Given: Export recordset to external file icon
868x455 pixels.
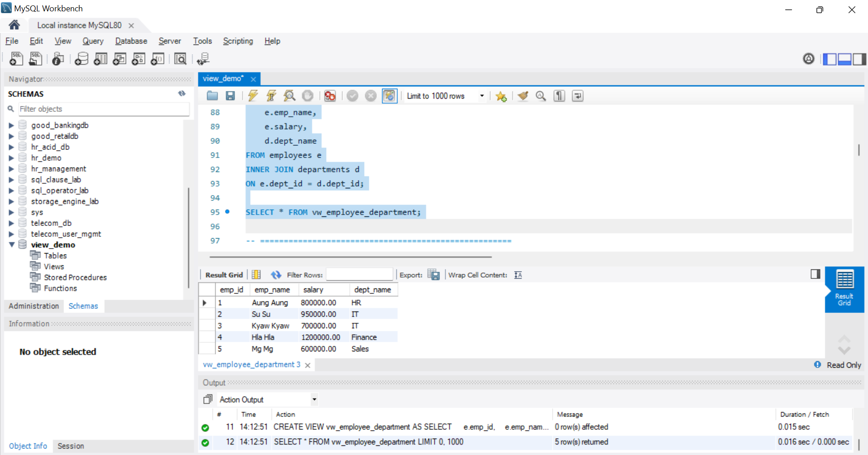Looking at the screenshot, I should 433,275.
